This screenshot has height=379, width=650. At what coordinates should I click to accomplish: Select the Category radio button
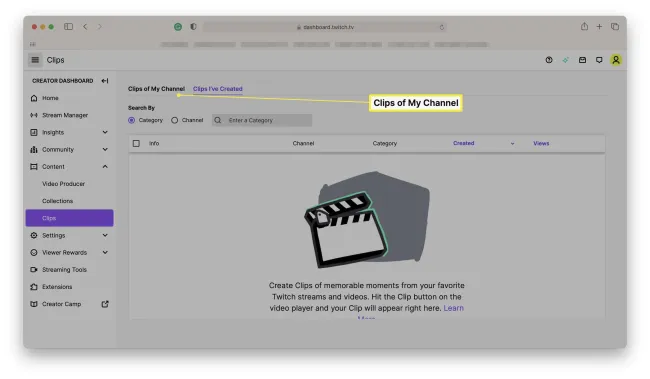[x=131, y=120]
